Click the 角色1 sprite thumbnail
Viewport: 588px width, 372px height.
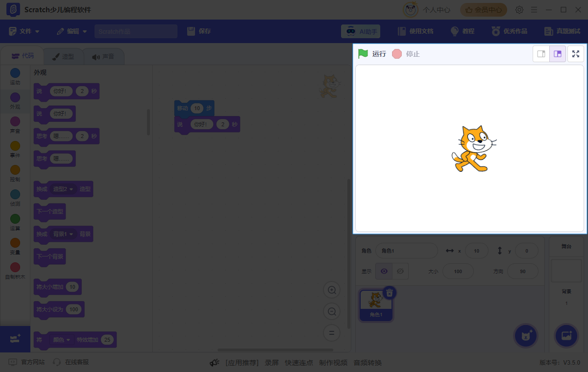click(376, 302)
